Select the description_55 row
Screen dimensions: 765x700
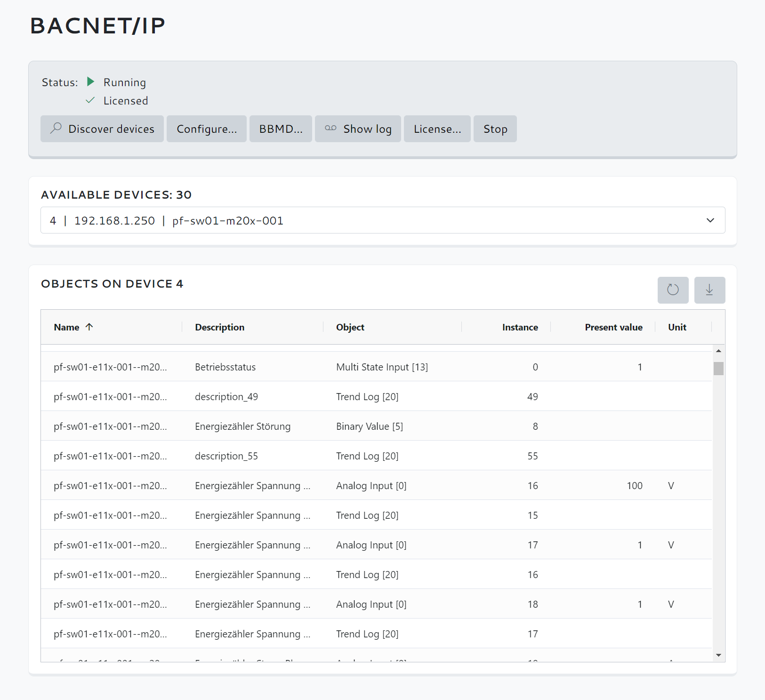(377, 456)
